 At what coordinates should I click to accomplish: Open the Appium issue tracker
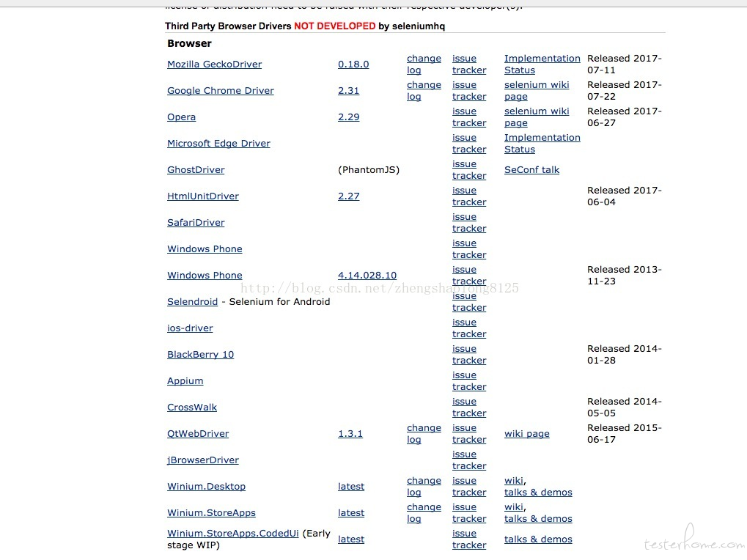469,381
